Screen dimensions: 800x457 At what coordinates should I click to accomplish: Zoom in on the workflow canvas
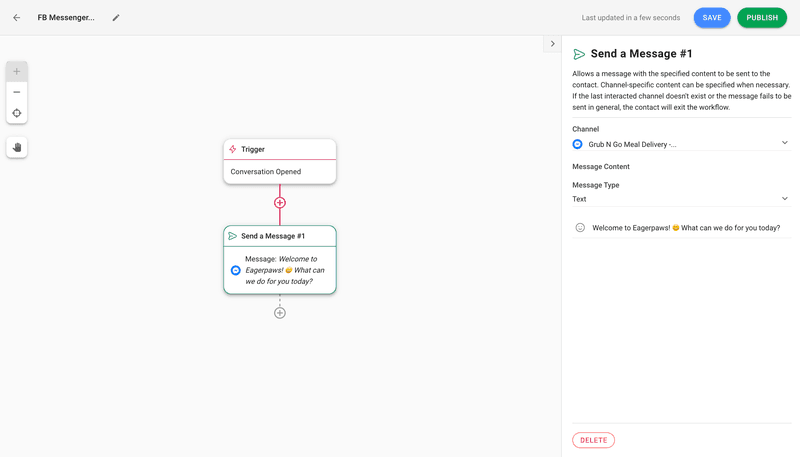click(x=17, y=72)
